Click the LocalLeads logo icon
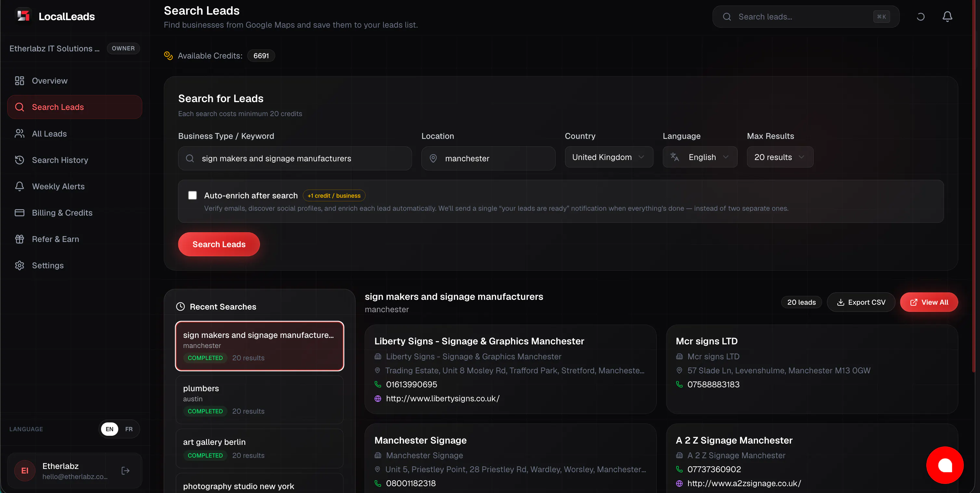Screen dimensions: 980x493 [24, 16]
